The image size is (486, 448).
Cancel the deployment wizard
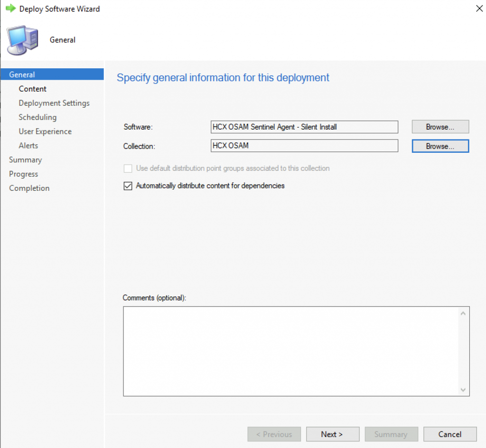tap(450, 434)
